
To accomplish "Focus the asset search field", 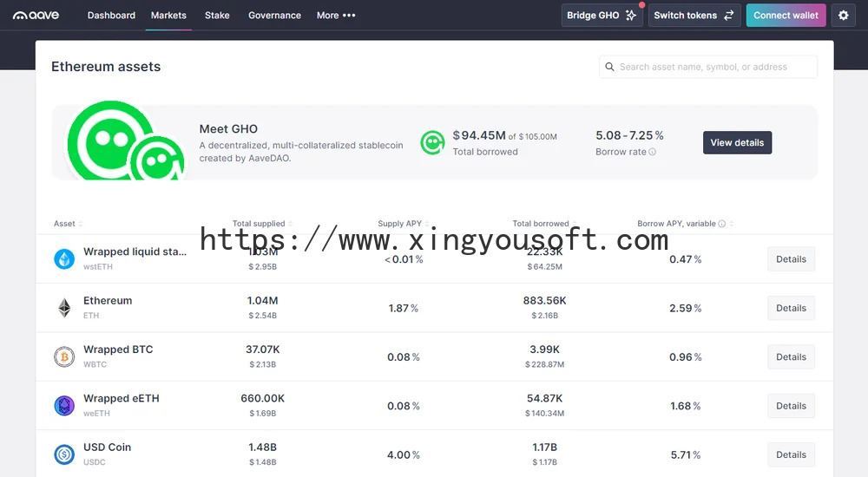I will click(x=712, y=67).
